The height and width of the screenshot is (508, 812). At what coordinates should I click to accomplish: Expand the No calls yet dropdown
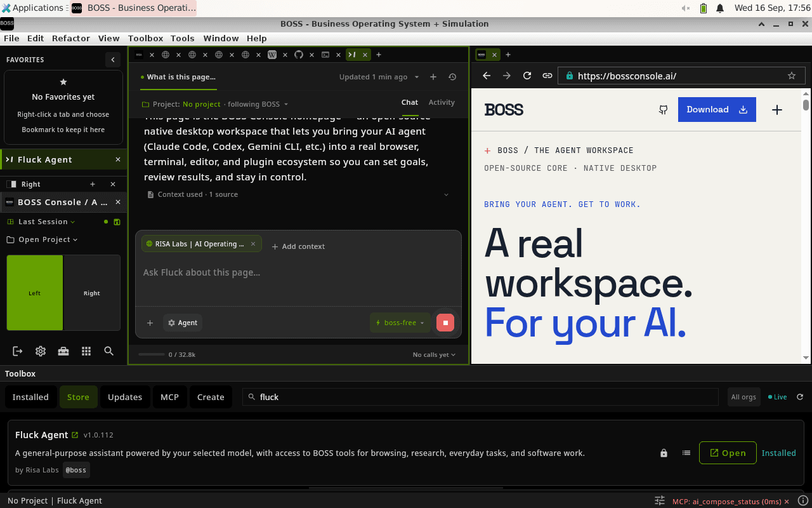(434, 354)
